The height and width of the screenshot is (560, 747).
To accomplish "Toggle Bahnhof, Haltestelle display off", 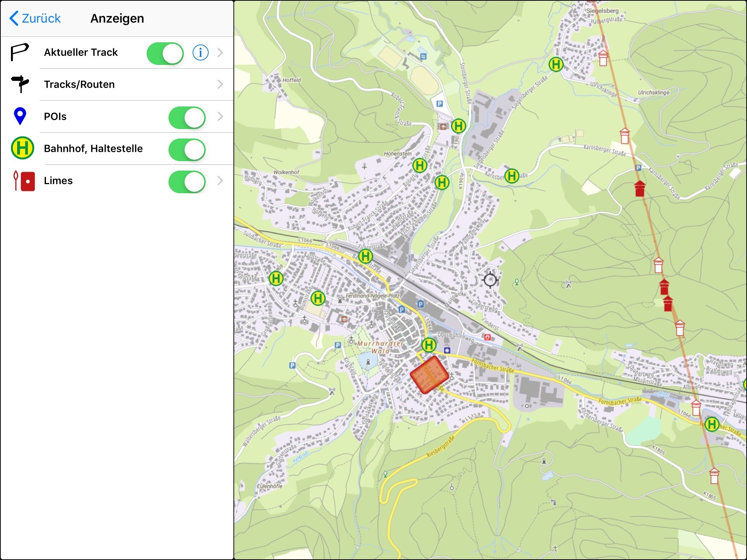I will click(187, 149).
